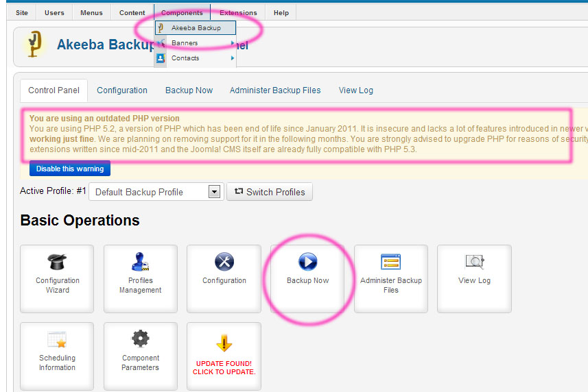The image size is (588, 392).
Task: Click the Profiles Management label
Action: pyautogui.click(x=140, y=285)
